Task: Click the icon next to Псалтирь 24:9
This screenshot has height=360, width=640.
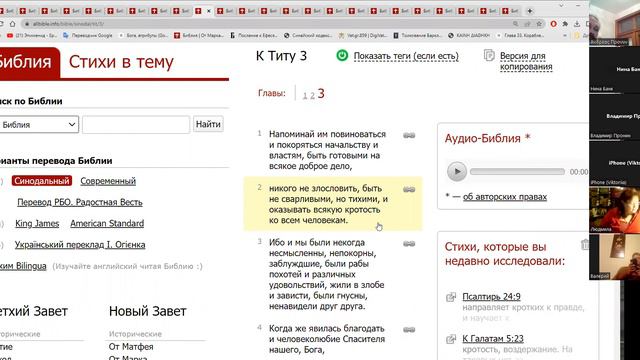Action: pos(451,297)
